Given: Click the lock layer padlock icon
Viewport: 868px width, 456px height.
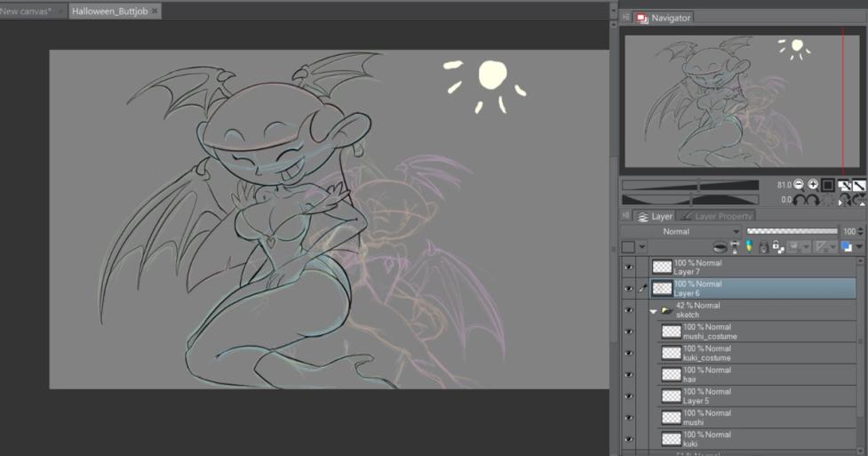Looking at the screenshot, I should coord(764,246).
